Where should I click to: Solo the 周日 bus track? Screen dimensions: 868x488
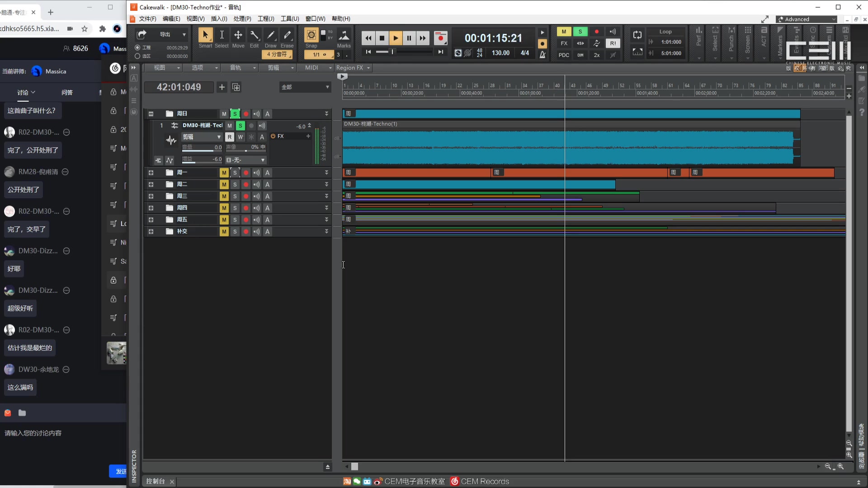pyautogui.click(x=235, y=113)
